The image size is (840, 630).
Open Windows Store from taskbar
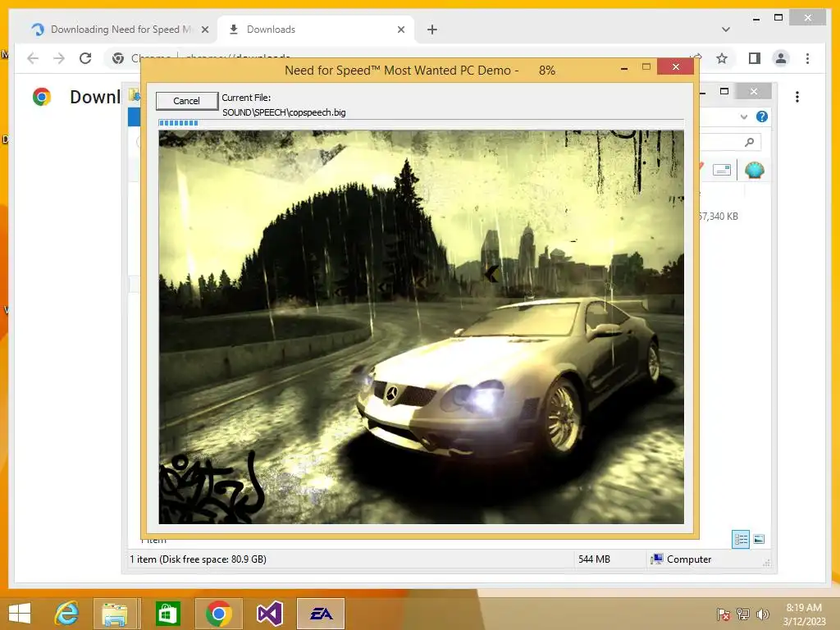(x=167, y=614)
